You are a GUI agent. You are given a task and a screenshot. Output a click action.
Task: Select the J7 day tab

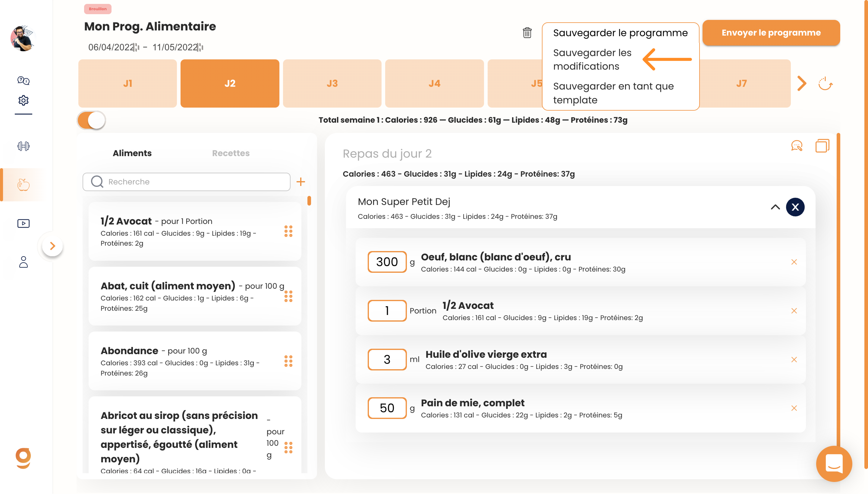point(745,83)
